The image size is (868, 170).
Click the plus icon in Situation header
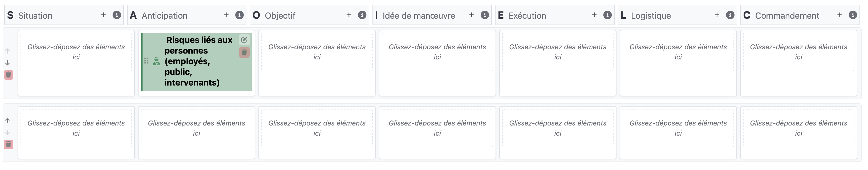pos(103,15)
